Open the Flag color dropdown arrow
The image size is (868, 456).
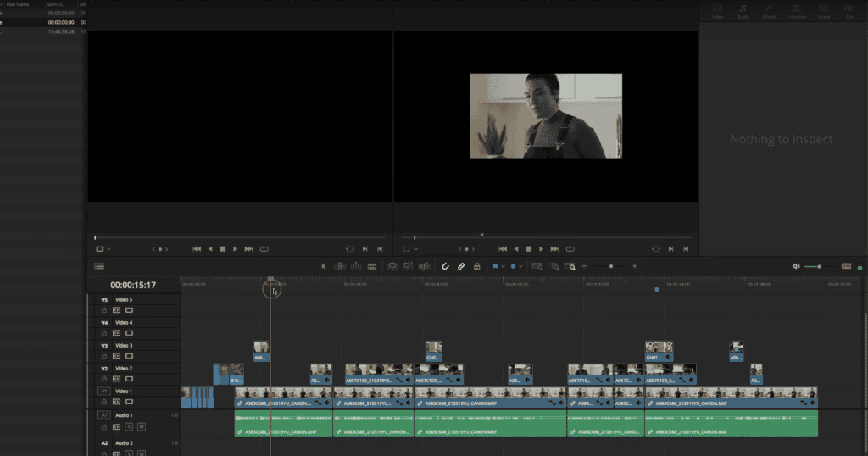pos(503,266)
